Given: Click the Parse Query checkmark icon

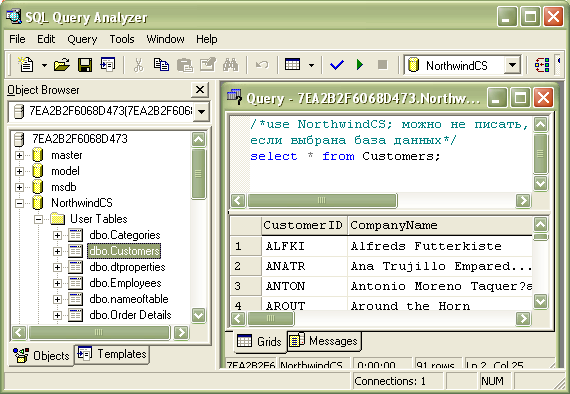Looking at the screenshot, I should (337, 65).
